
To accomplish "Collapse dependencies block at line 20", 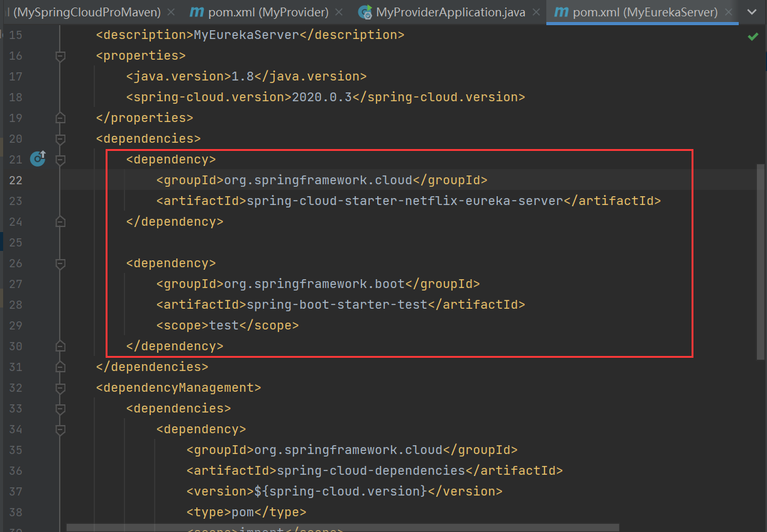I will click(60, 139).
